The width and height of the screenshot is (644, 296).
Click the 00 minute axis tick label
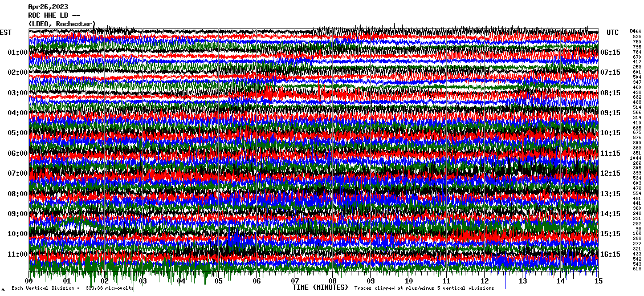(x=29, y=281)
